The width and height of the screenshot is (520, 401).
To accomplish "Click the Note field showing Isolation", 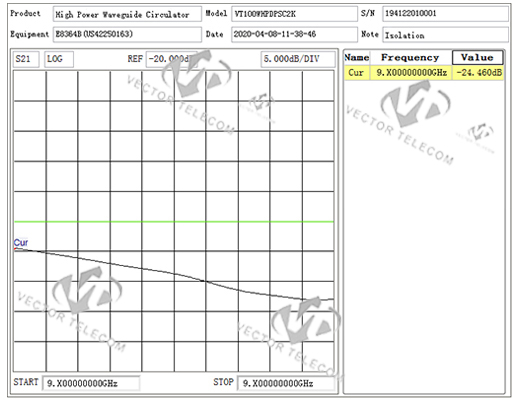I will click(x=445, y=35).
